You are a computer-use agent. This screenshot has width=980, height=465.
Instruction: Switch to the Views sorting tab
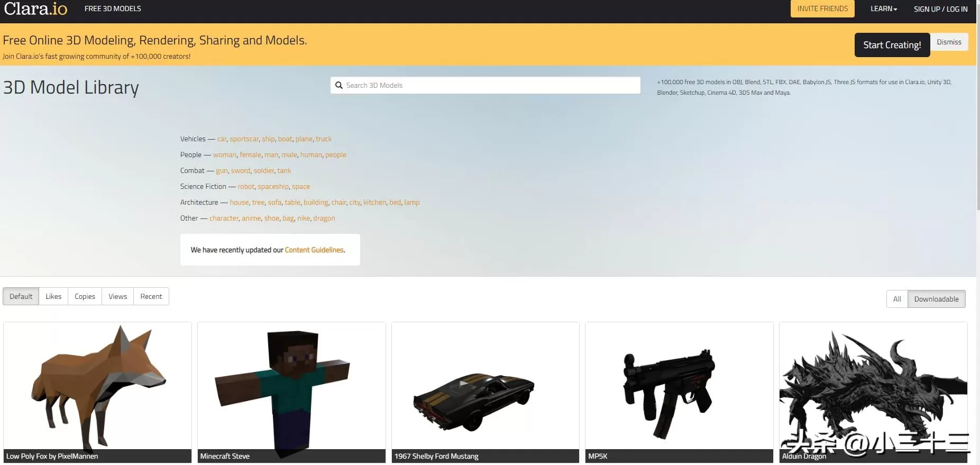coord(117,296)
